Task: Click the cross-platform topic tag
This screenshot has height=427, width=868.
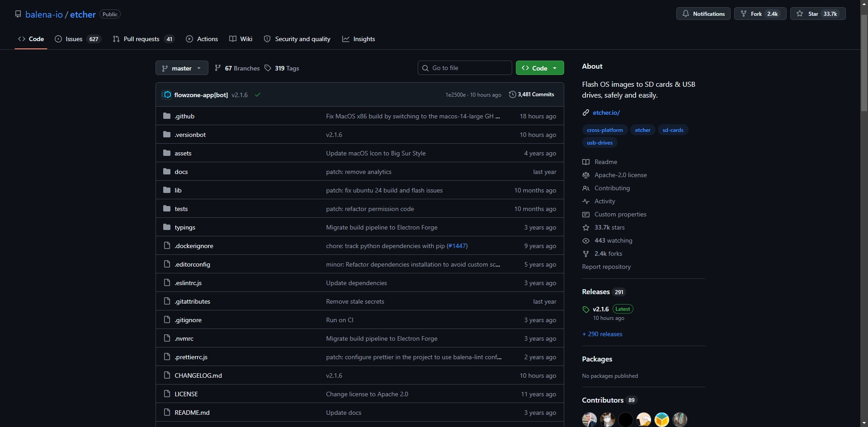Action: pos(605,130)
